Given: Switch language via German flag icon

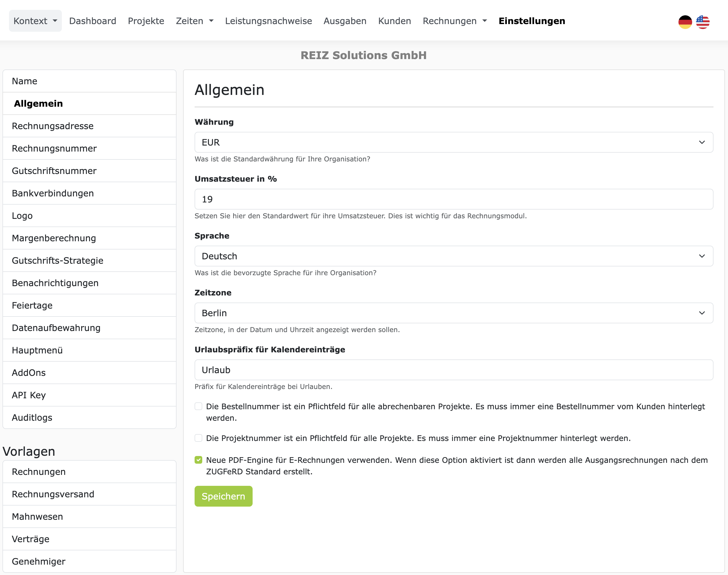Looking at the screenshot, I should (x=685, y=22).
